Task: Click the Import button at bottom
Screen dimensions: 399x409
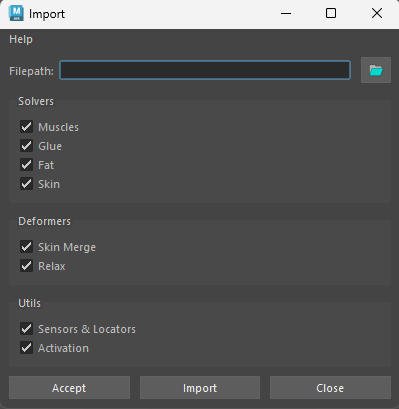Action: tap(200, 388)
